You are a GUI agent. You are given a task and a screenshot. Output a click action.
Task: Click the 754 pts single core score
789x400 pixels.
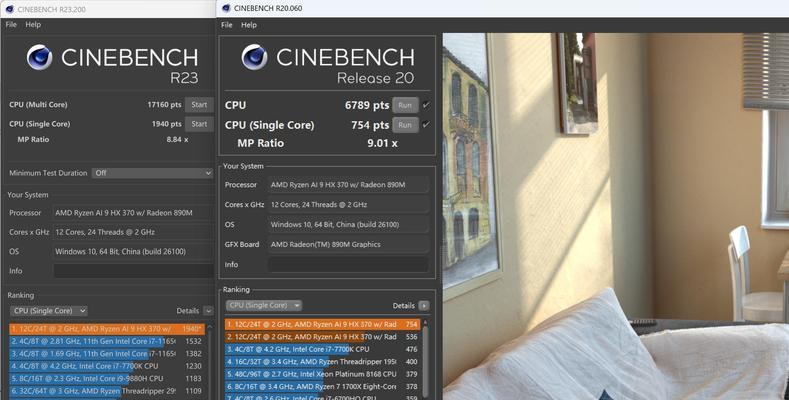pos(370,125)
